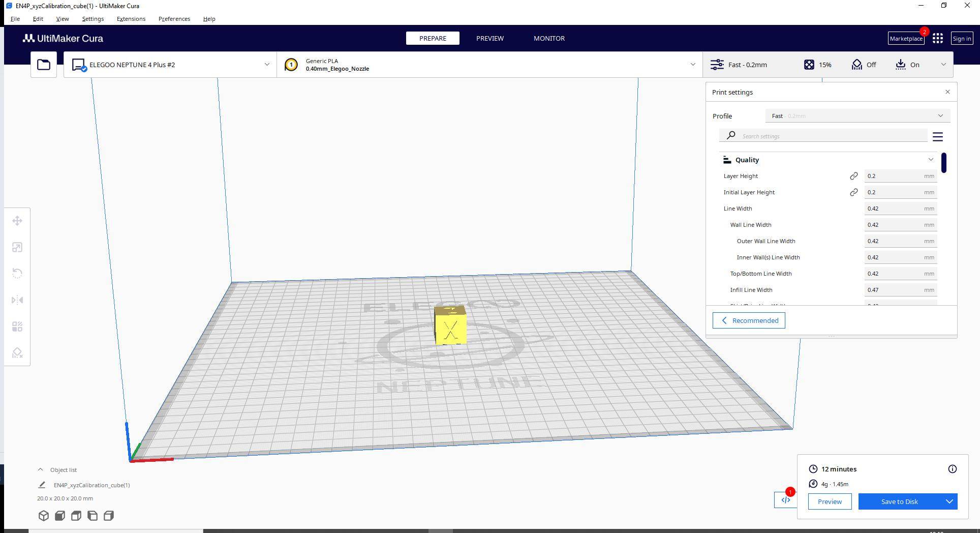Screen dimensions: 980x533
Task: Open the Edit menu
Action: 38,19
